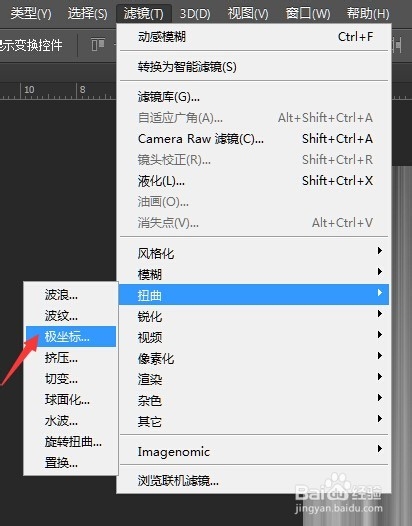Expand the 视频 submenu
This screenshot has height=526, width=412.
[x=254, y=337]
